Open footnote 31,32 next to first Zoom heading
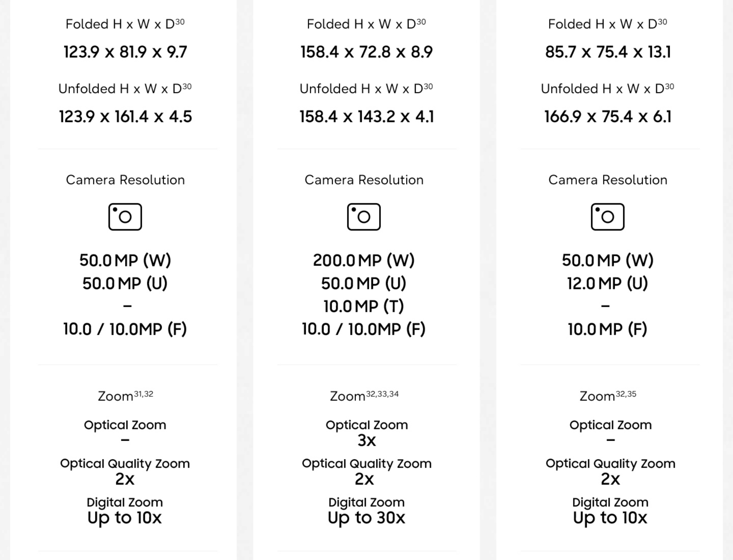Screen dimensions: 733x560 tap(143, 394)
